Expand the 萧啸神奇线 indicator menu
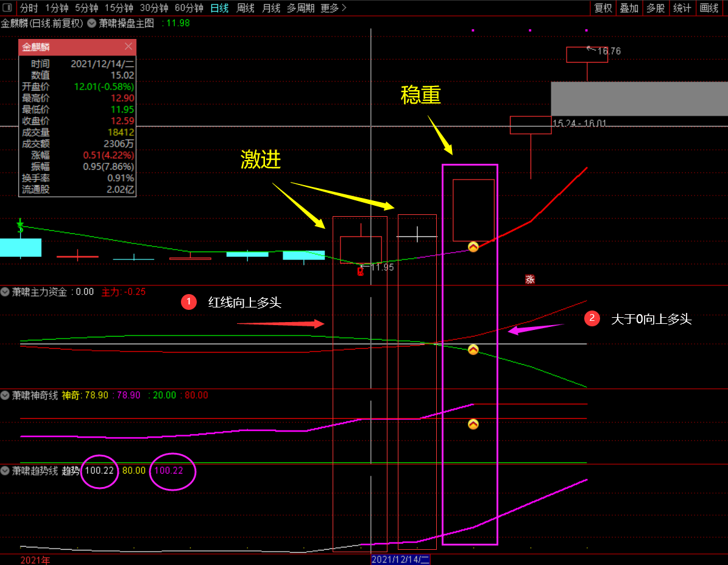 click(x=5, y=395)
